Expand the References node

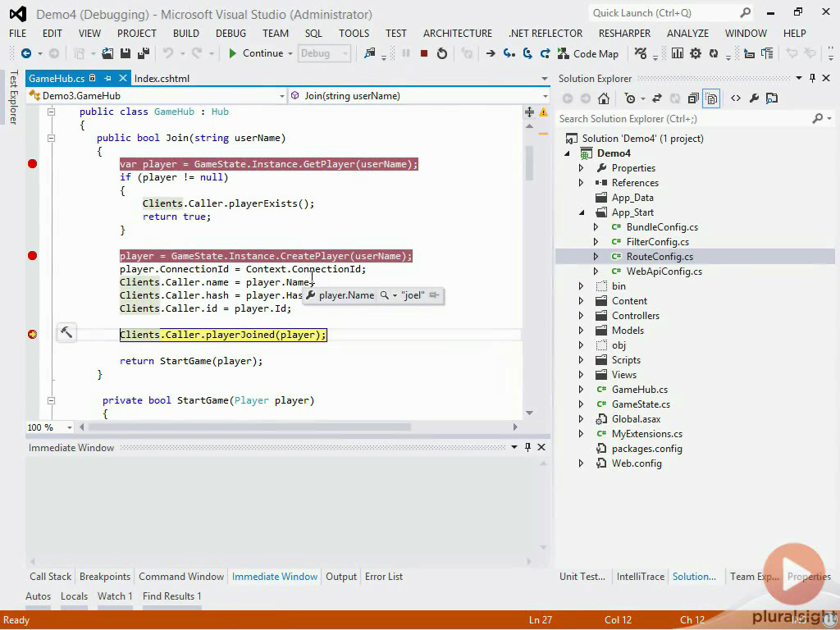click(582, 183)
